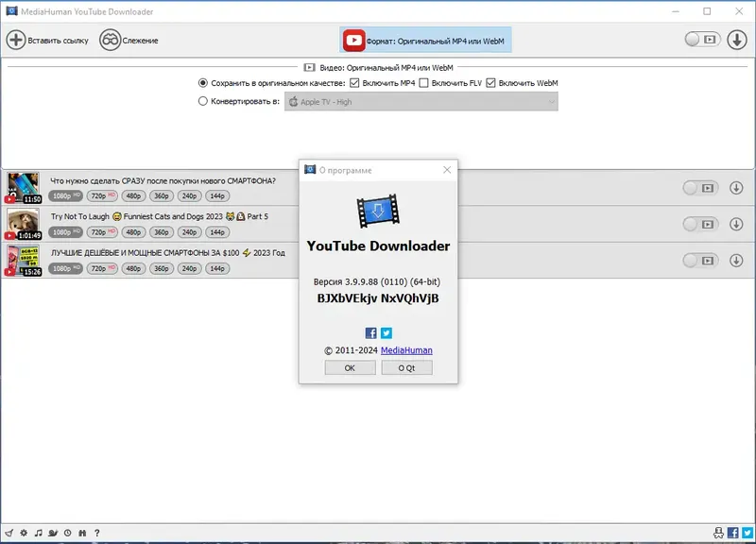Screen dimensions: 756x544
Task: Select 240p for ЛУЧШИЕ ДЕШЁВЫЕ video
Action: point(190,268)
